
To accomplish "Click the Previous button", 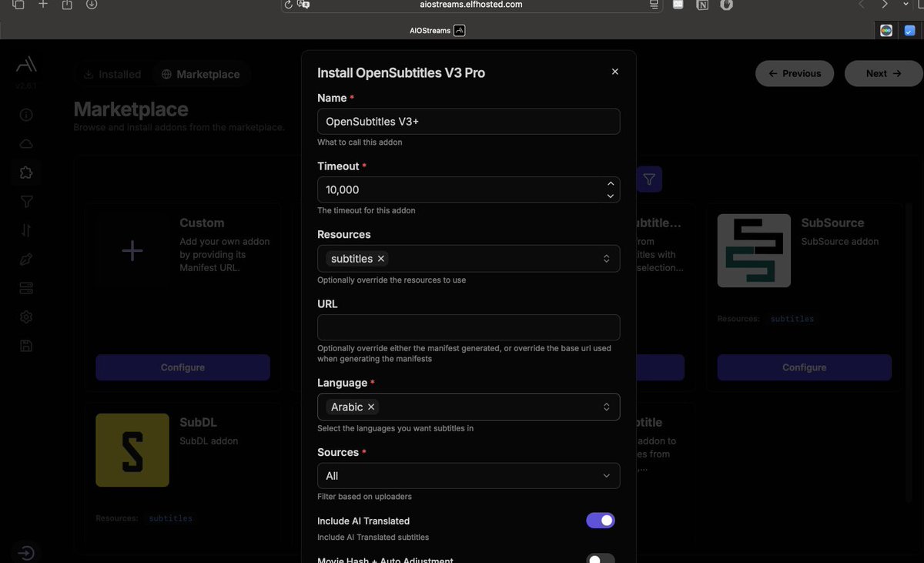I will [x=795, y=73].
